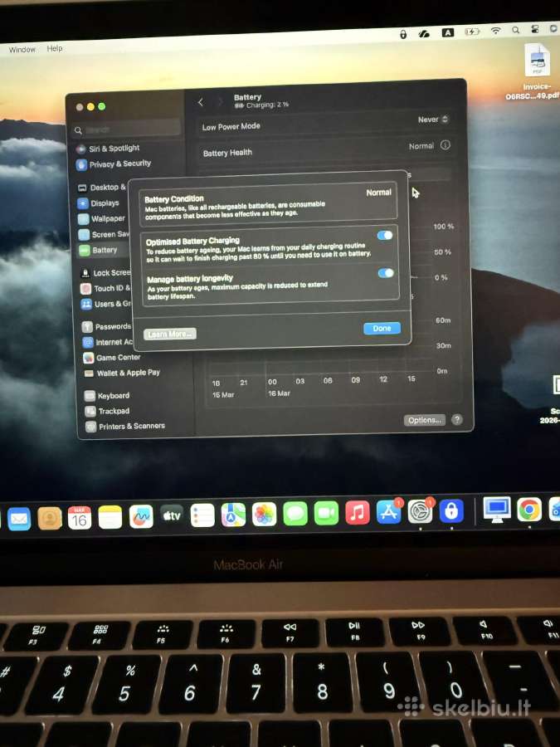
Task: Click System Settings Dock icon
Action: (420, 511)
